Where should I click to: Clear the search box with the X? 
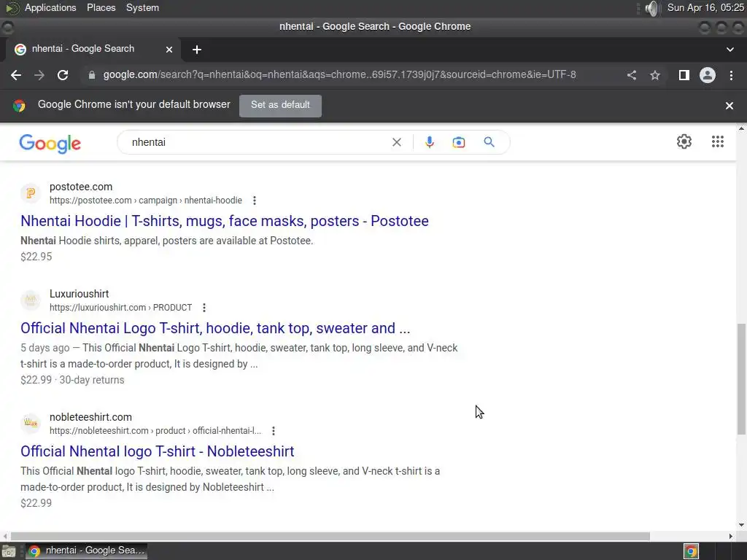396,142
